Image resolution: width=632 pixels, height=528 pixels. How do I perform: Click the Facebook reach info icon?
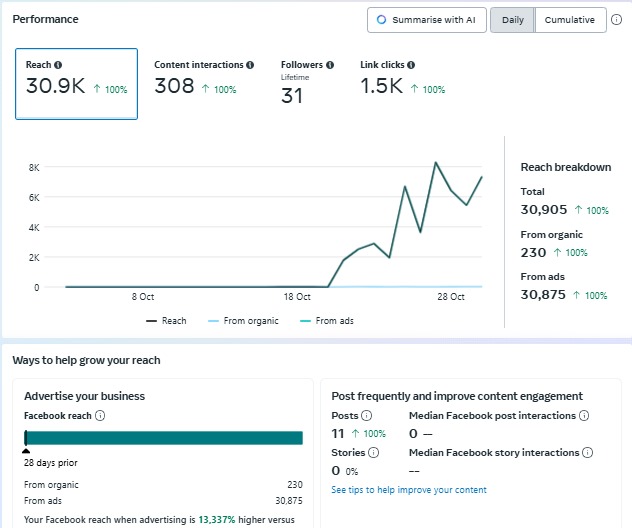(100, 416)
